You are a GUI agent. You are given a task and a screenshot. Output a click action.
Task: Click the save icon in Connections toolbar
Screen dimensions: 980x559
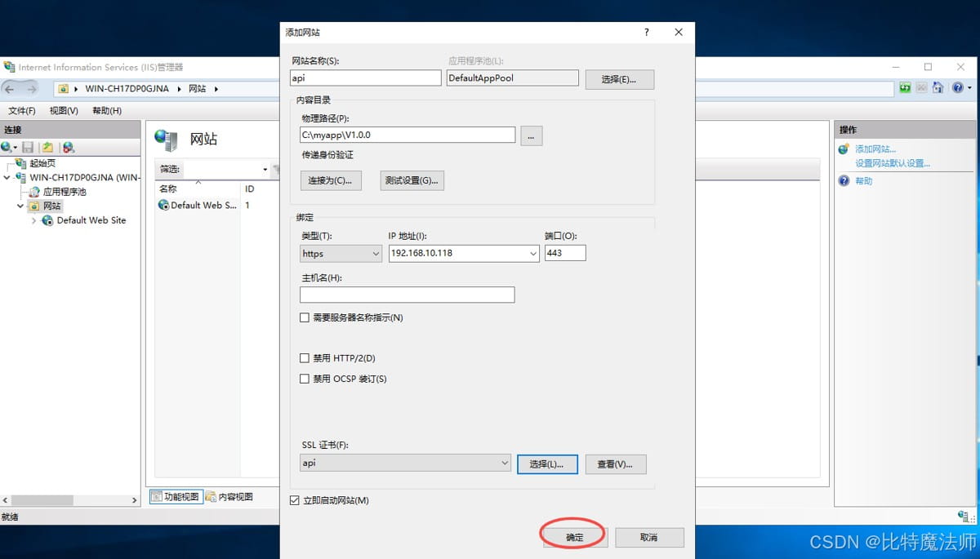click(x=28, y=147)
